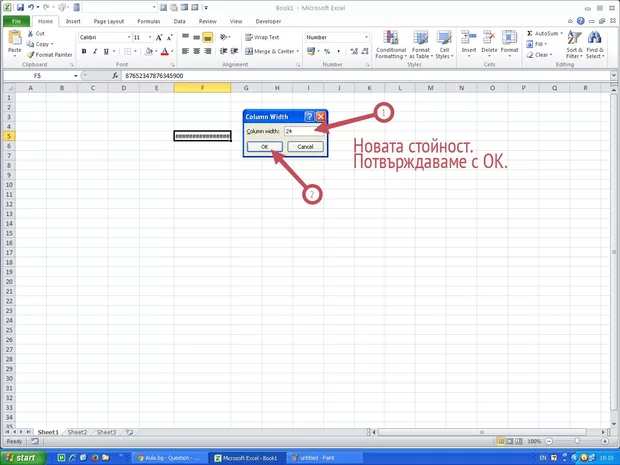
Task: Open the Name Box dropdown showing F5
Action: 74,76
